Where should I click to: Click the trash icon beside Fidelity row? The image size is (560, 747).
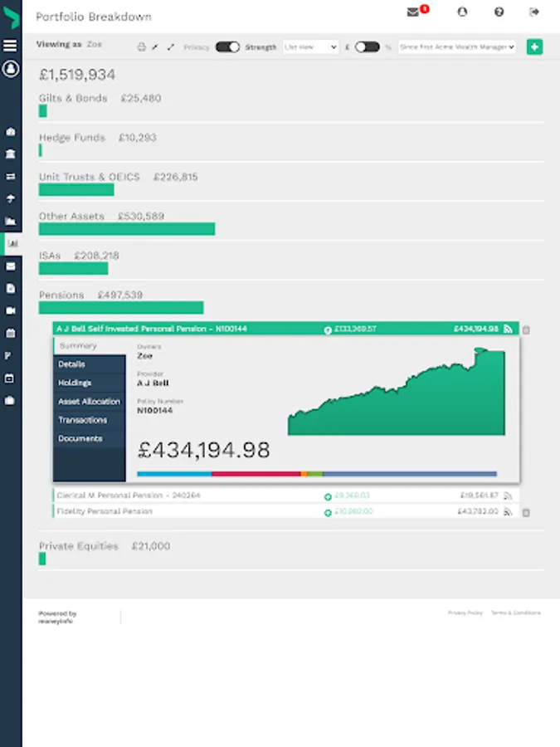[x=526, y=513]
